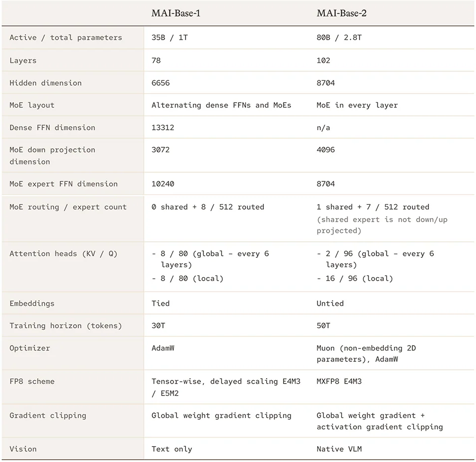Viewport: 476px width, 462px height.
Task: Select the 'MoE expert FFN dimension' label
Action: tap(63, 184)
